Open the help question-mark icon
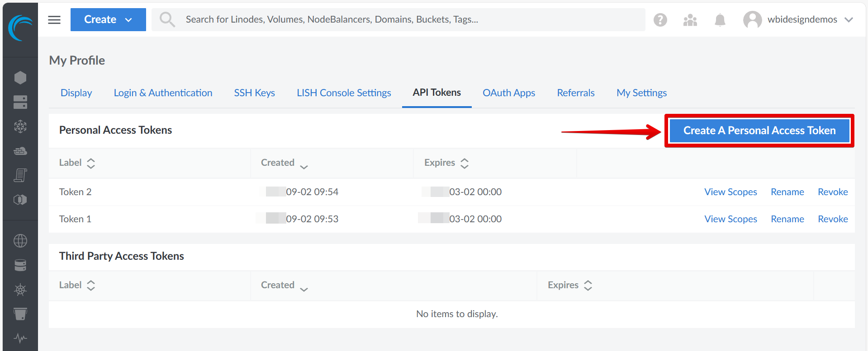The width and height of the screenshot is (868, 351). click(x=660, y=20)
